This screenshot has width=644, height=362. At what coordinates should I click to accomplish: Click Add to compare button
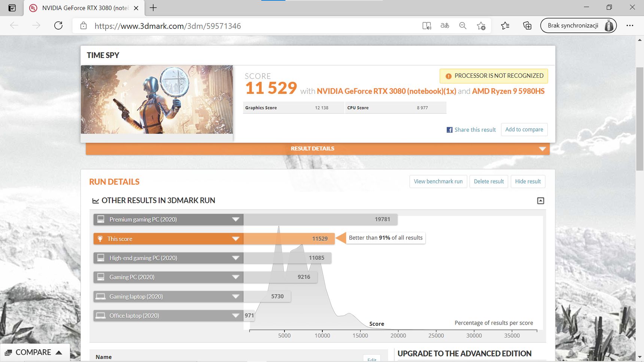click(524, 129)
